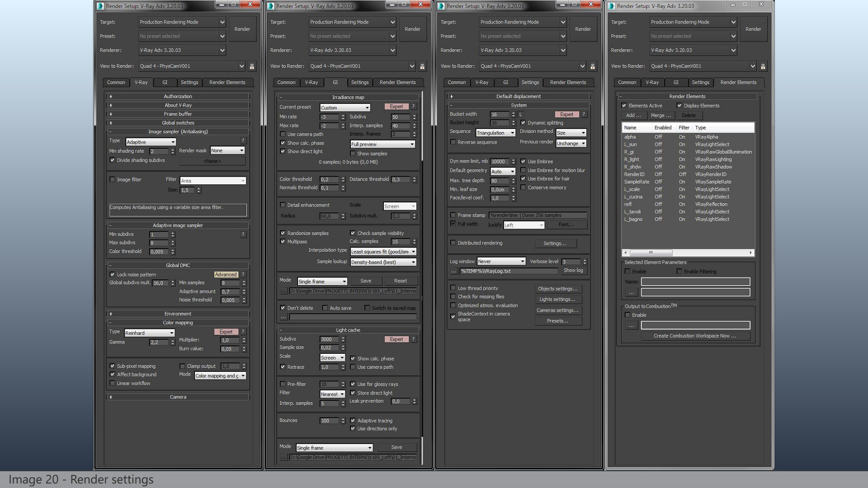Open the GI tab

pos(165,82)
